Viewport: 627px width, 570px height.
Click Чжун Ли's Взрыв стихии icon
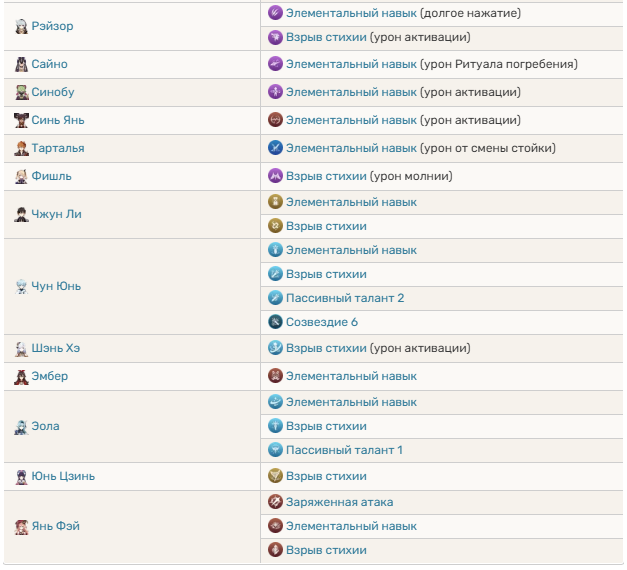[275, 226]
